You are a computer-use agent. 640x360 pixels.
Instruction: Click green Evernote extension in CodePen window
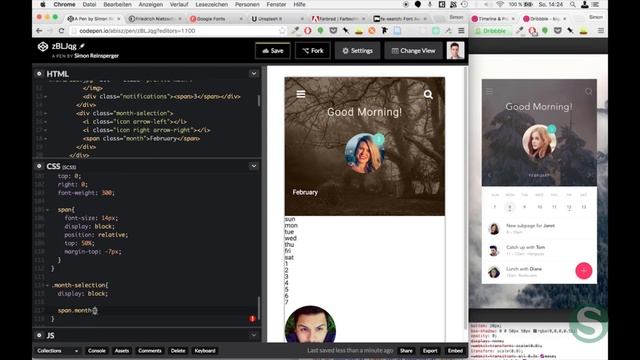[x=320, y=31]
